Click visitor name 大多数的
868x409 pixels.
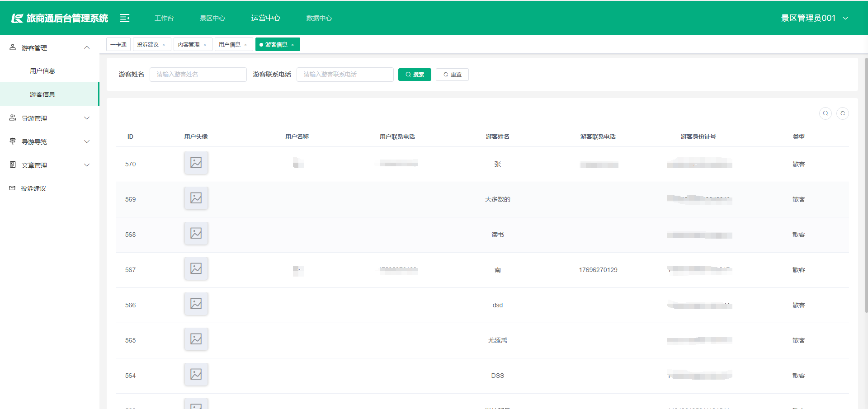498,199
